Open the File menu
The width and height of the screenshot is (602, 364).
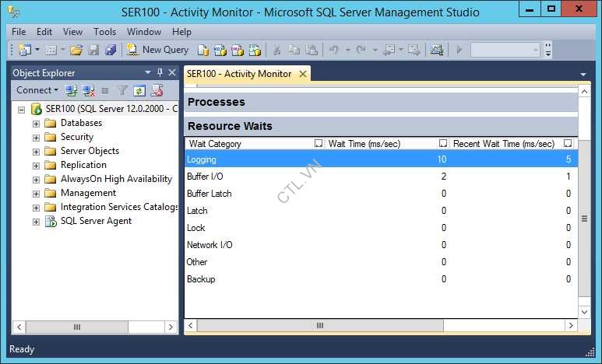click(19, 32)
